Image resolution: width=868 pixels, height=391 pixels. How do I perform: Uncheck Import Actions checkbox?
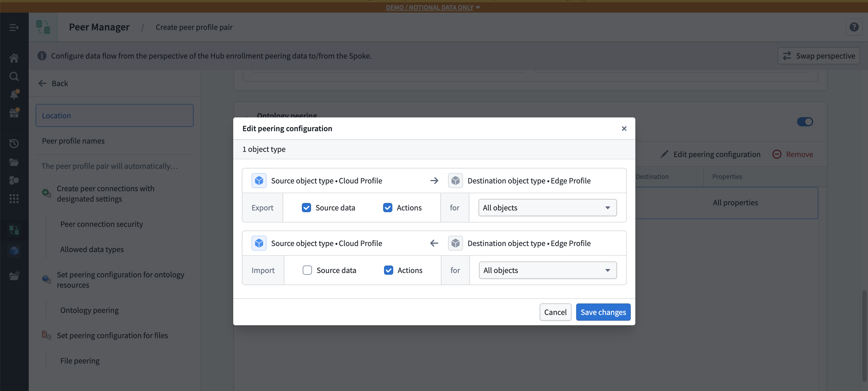pyautogui.click(x=388, y=270)
